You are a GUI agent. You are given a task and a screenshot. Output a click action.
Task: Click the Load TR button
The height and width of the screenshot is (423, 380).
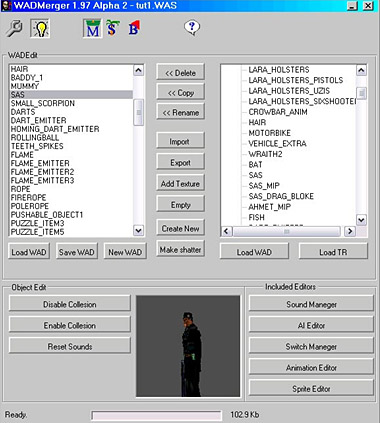tap(333, 252)
